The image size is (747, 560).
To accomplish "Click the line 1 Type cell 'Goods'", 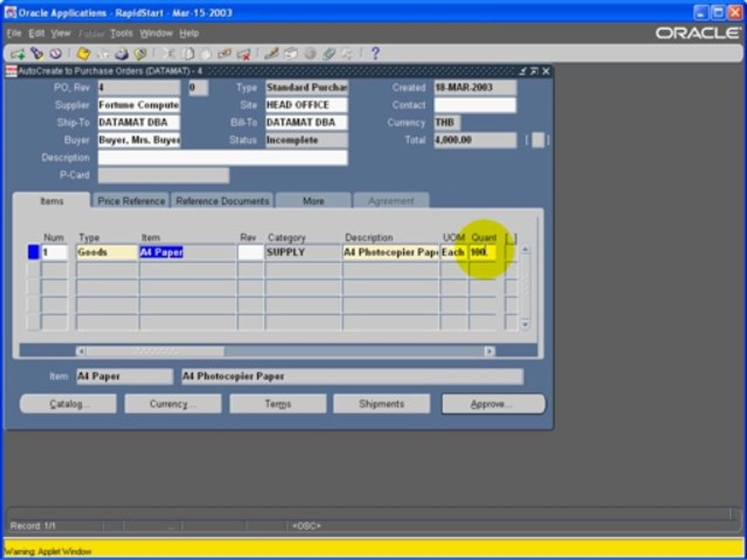I will (107, 252).
